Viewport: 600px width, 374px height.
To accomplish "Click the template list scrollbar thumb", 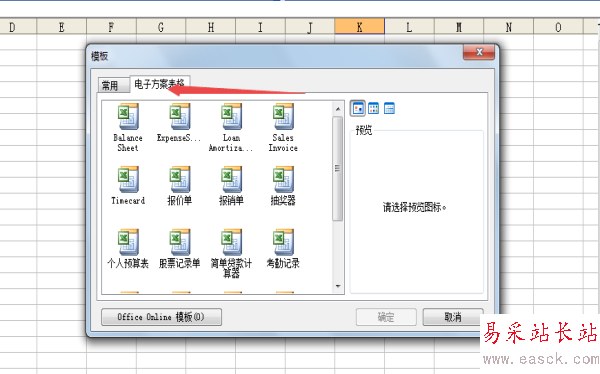I will tap(338, 169).
